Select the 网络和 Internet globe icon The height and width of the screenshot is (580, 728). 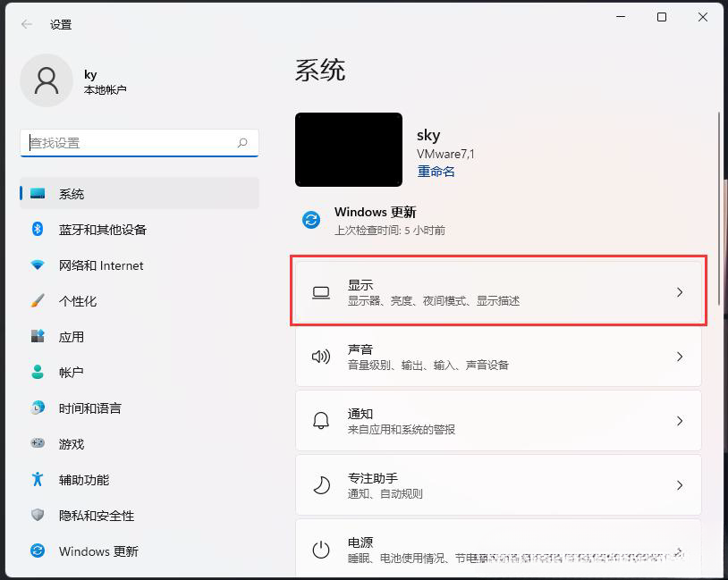click(x=37, y=265)
